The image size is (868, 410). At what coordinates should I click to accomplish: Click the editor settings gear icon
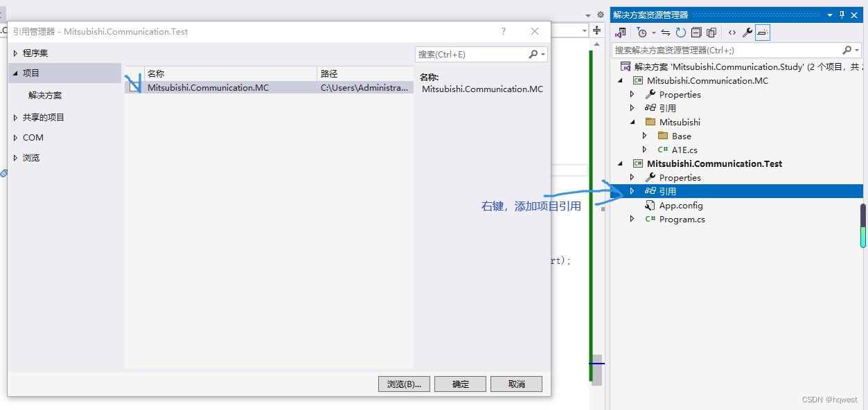(x=601, y=15)
